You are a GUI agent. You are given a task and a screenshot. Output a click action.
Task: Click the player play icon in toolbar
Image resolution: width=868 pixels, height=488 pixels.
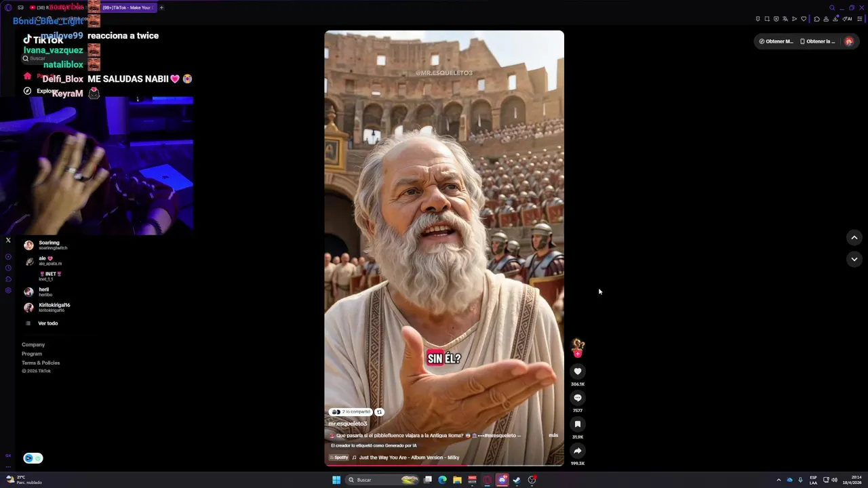(x=794, y=19)
